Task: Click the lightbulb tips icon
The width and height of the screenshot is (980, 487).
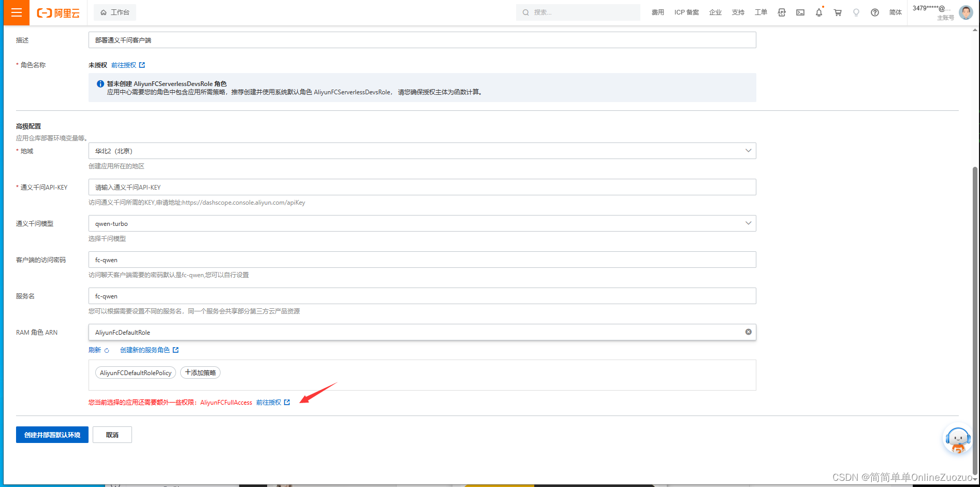Action: pos(856,12)
